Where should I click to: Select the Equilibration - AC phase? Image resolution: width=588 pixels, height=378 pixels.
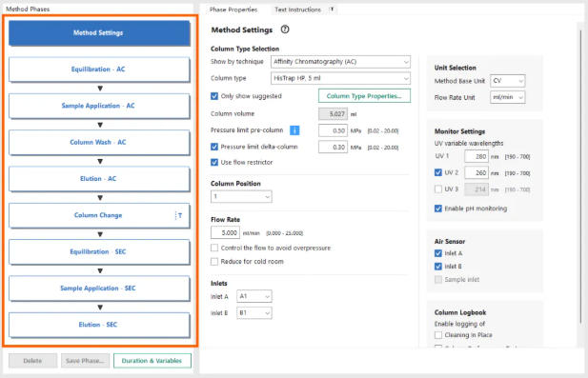(x=99, y=70)
